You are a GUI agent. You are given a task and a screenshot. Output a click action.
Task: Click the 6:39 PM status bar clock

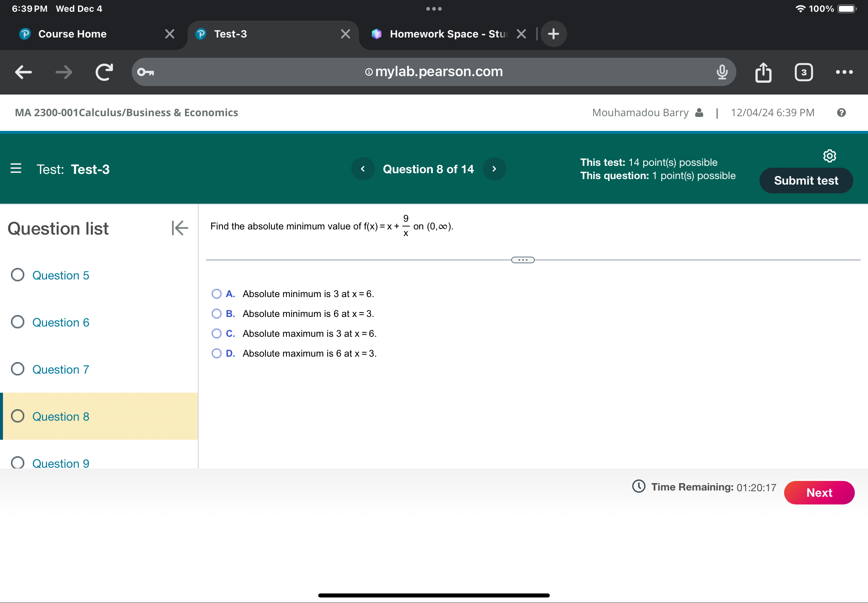pos(29,9)
